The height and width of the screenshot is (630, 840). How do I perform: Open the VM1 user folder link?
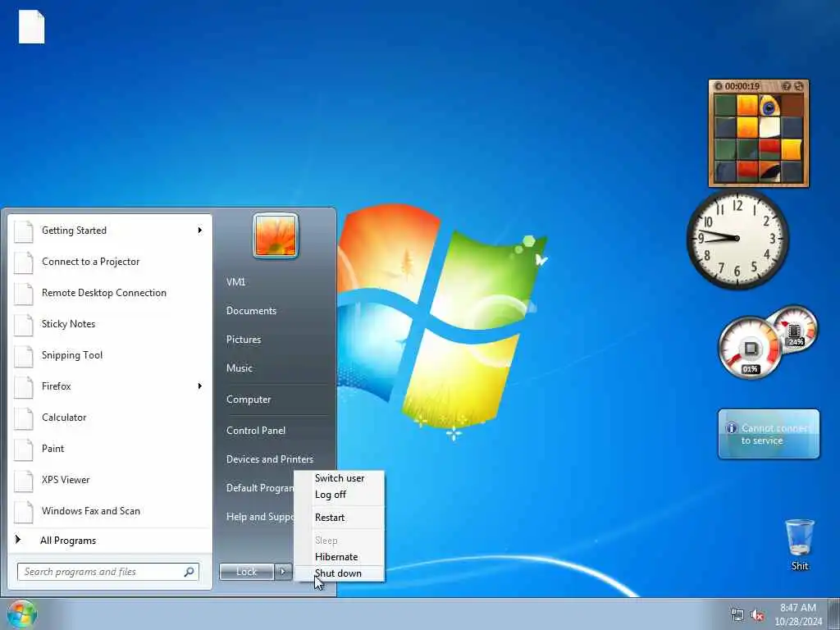[235, 282]
